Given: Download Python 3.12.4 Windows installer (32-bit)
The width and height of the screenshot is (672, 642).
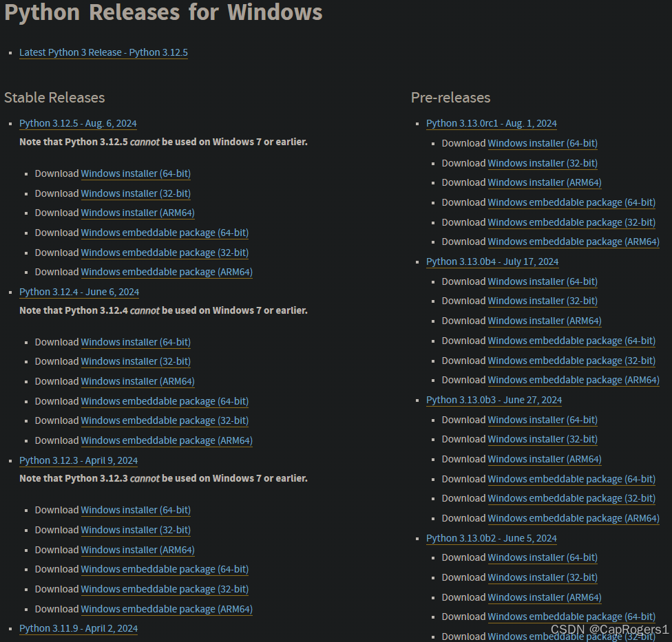Looking at the screenshot, I should [136, 361].
